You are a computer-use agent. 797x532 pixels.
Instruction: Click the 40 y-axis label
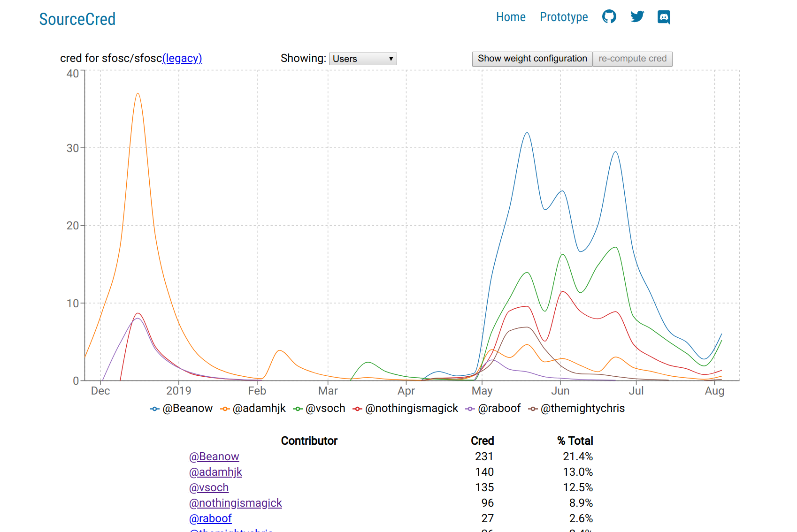pyautogui.click(x=73, y=74)
